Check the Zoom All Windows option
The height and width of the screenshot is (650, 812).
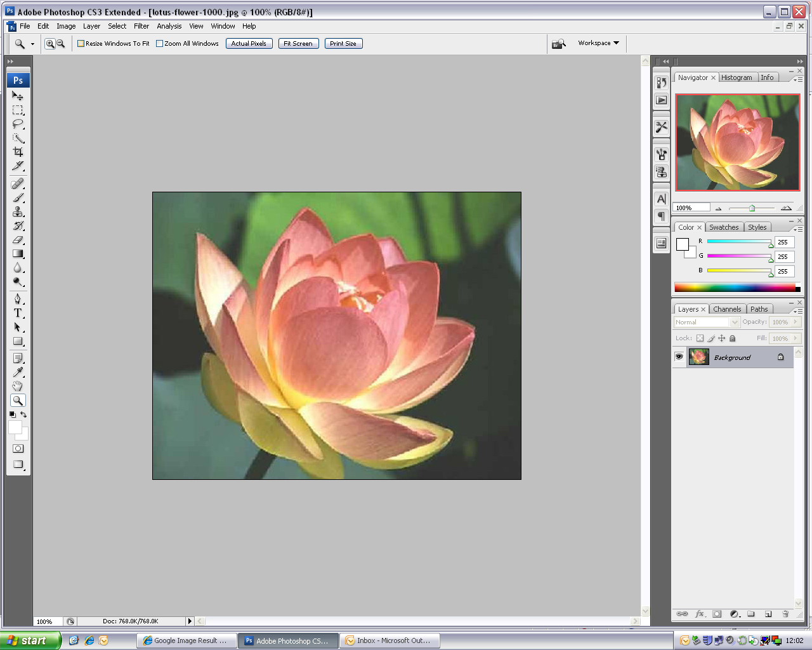(x=159, y=43)
